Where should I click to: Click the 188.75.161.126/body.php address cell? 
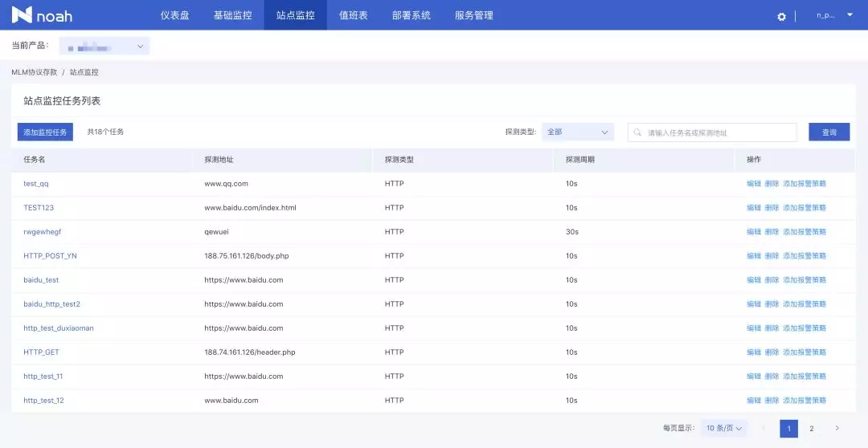247,255
